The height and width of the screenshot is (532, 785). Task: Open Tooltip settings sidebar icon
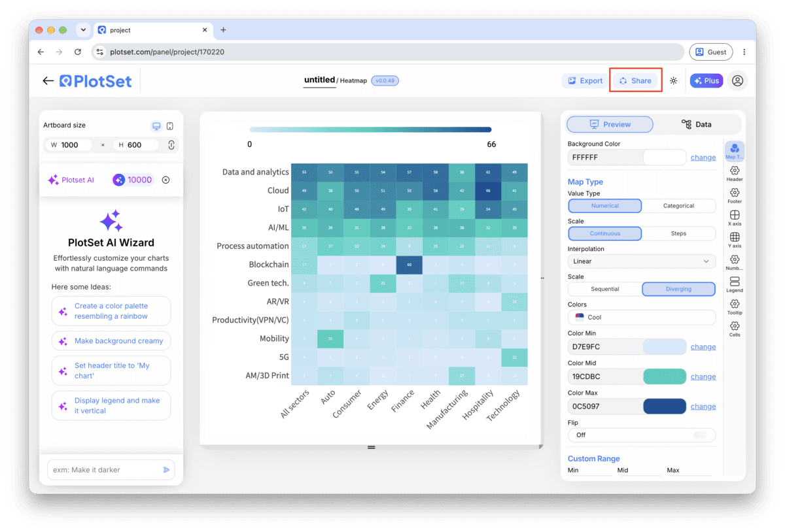tap(735, 307)
